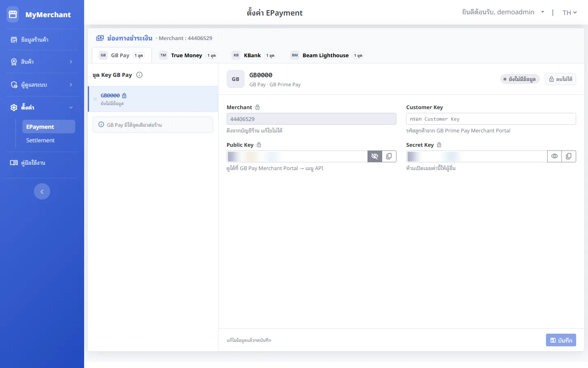Focus the Customer Key input field
The height and width of the screenshot is (368, 588).
click(x=491, y=119)
